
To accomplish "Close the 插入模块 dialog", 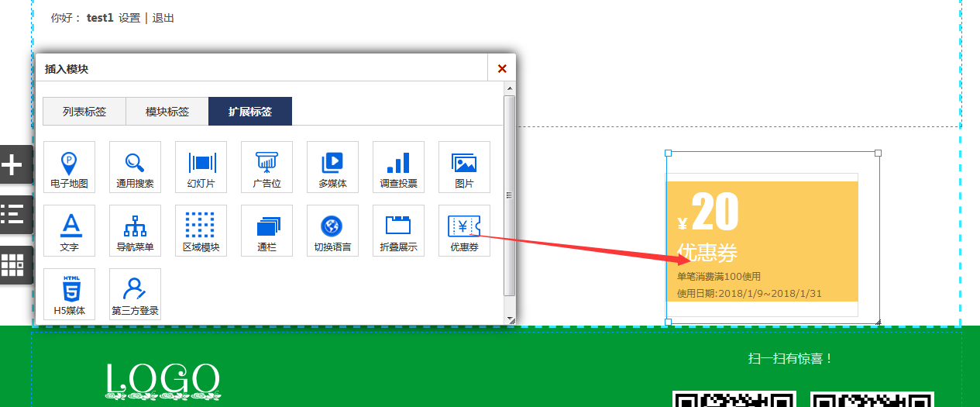I will pyautogui.click(x=502, y=68).
